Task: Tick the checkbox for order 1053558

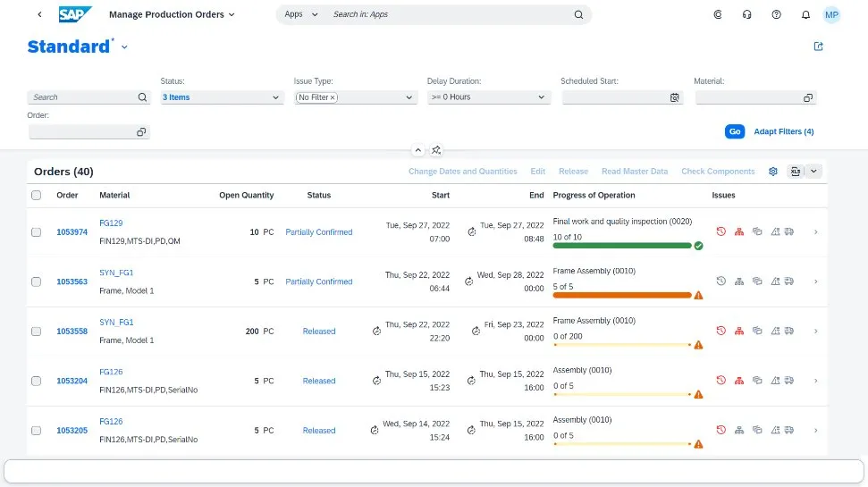Action: pos(37,332)
